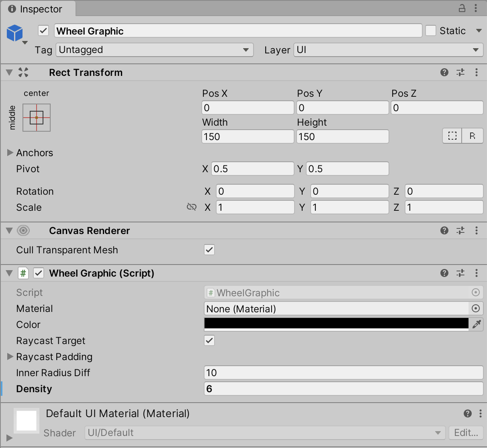Click the raw edit mode R button

pos(473,136)
